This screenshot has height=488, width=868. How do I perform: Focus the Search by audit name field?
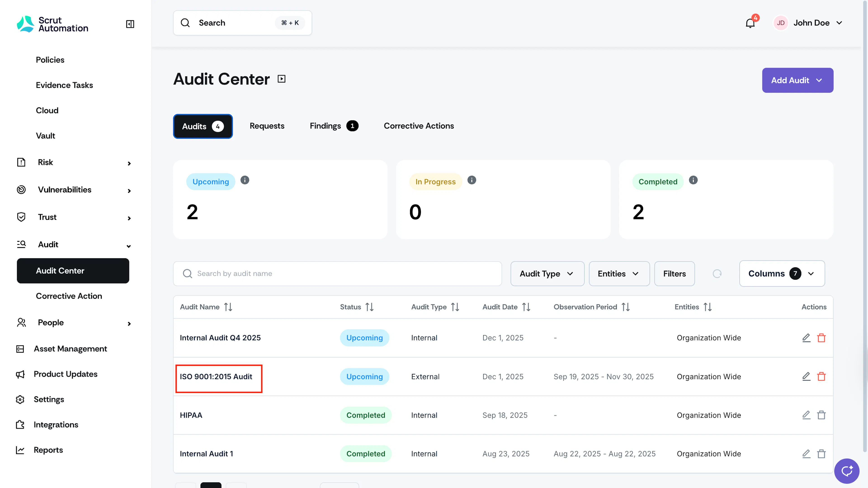click(x=337, y=274)
